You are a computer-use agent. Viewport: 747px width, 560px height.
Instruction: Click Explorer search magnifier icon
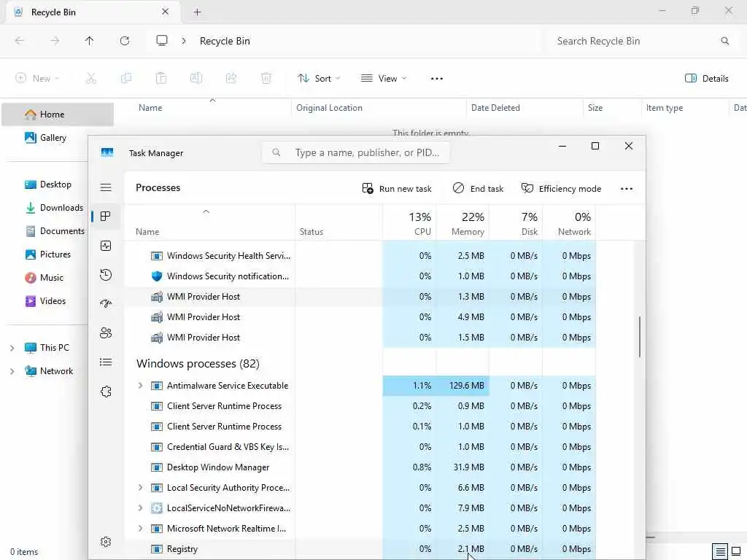coord(724,41)
